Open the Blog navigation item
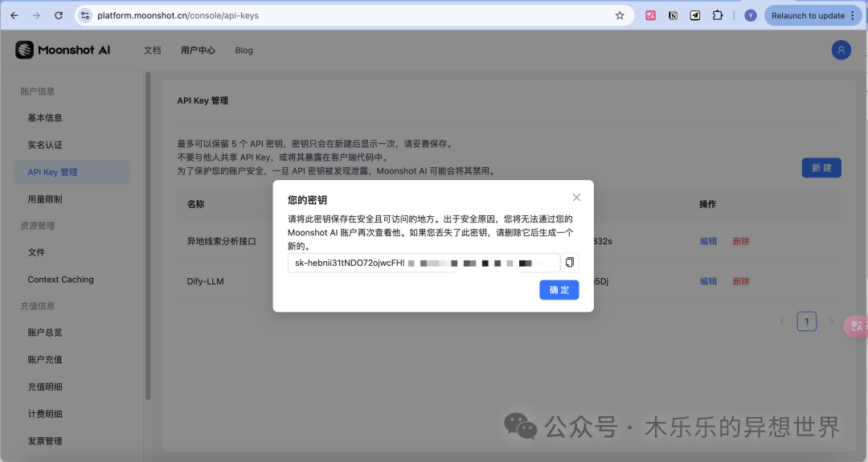 244,51
